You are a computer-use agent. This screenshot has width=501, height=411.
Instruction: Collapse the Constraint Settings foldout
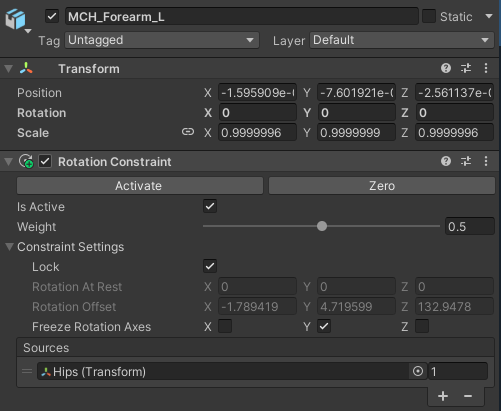click(x=9, y=247)
